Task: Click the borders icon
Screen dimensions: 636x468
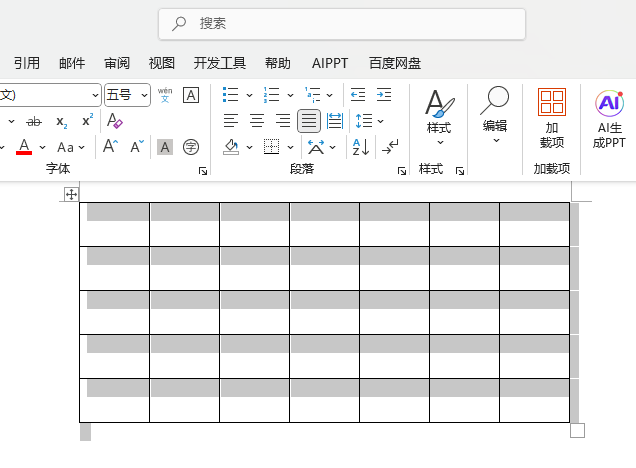Action: (x=271, y=147)
